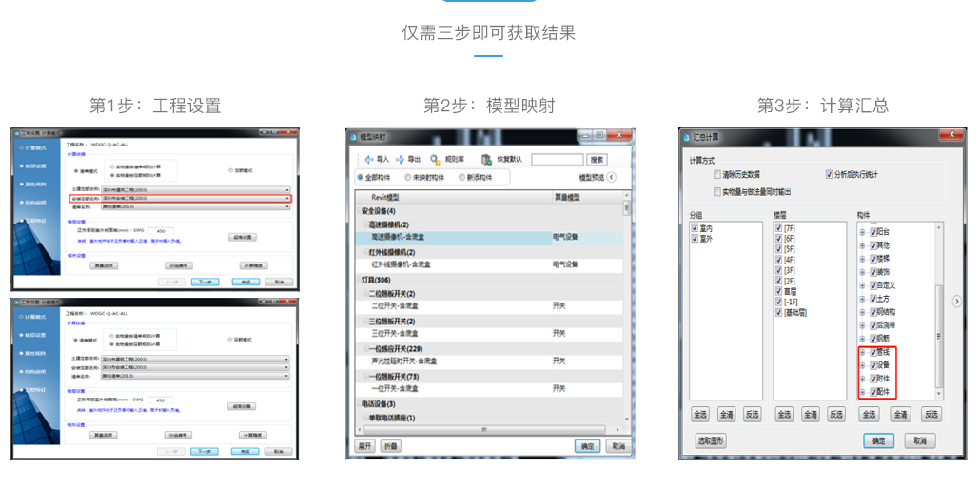The height and width of the screenshot is (488, 980).
Task: Uncheck the 首层 floor checkbox
Action: 778,292
